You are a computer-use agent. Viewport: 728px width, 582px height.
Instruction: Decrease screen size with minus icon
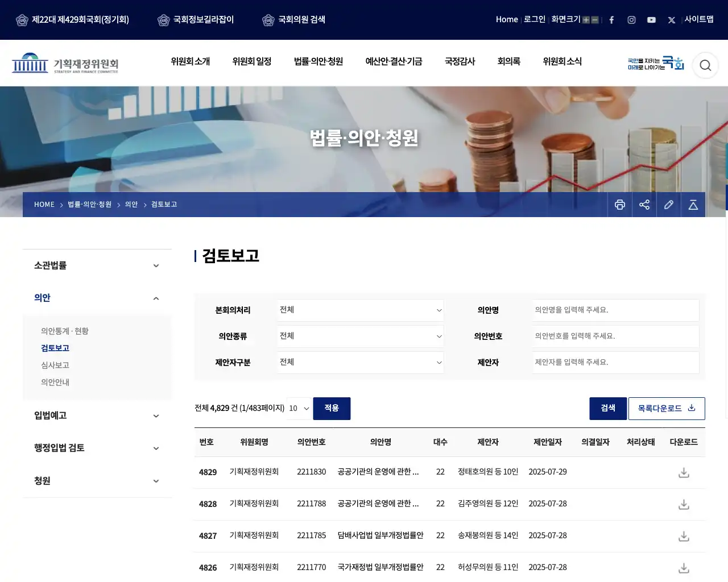click(x=595, y=20)
